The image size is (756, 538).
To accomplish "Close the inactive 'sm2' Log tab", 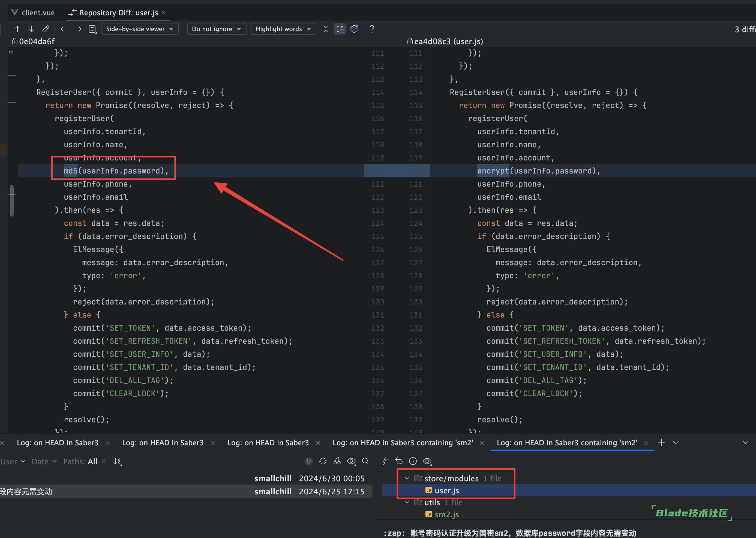I will [482, 443].
